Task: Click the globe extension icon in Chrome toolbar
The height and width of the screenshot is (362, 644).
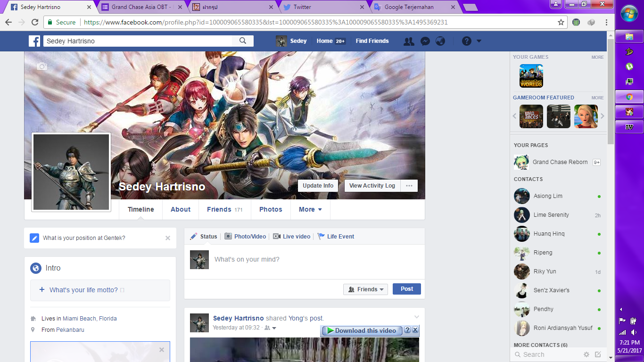Action: [x=576, y=22]
